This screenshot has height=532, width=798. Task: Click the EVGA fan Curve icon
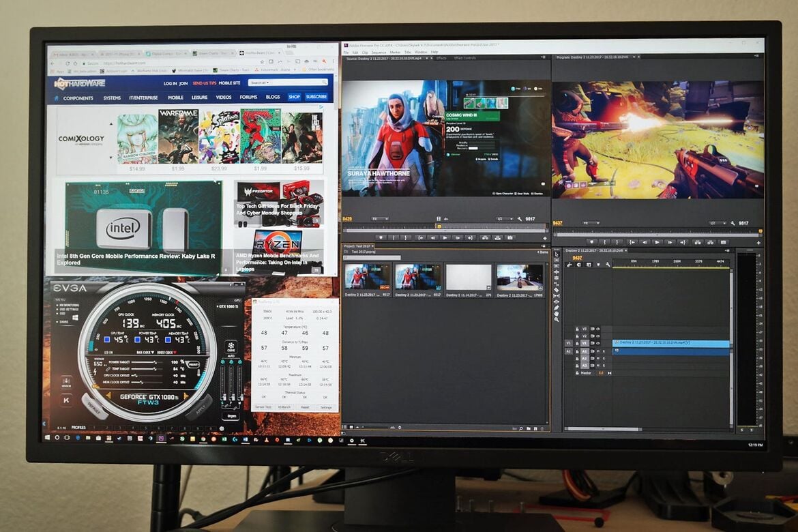(231, 347)
